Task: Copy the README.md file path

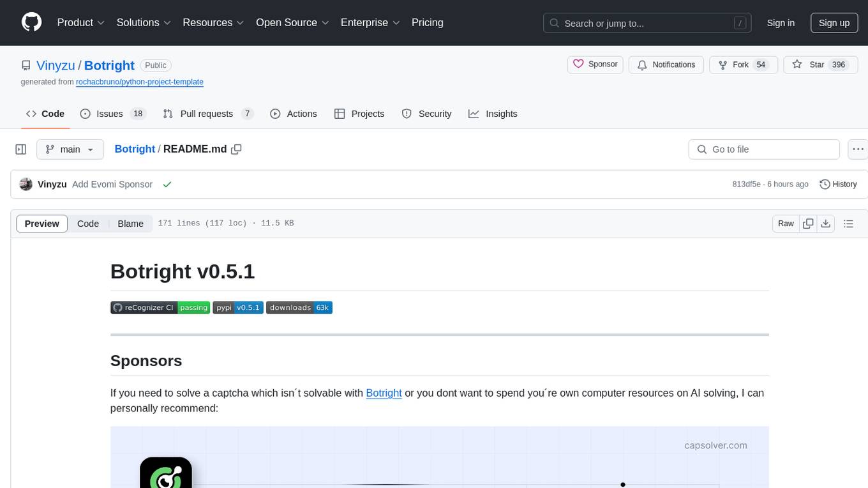Action: 237,149
